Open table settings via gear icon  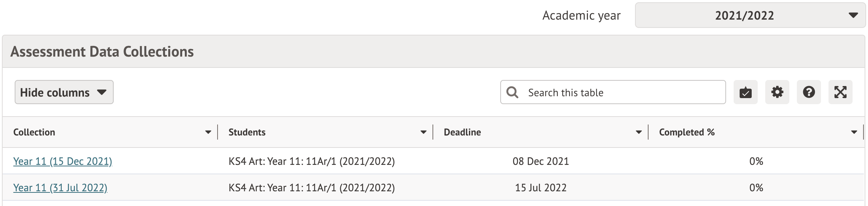[777, 92]
